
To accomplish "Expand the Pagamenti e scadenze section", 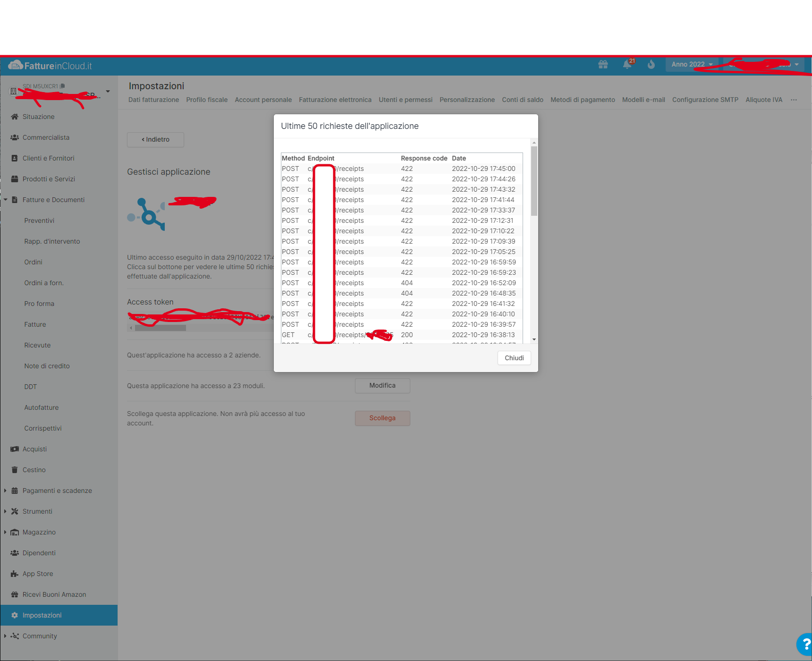I will click(x=57, y=490).
